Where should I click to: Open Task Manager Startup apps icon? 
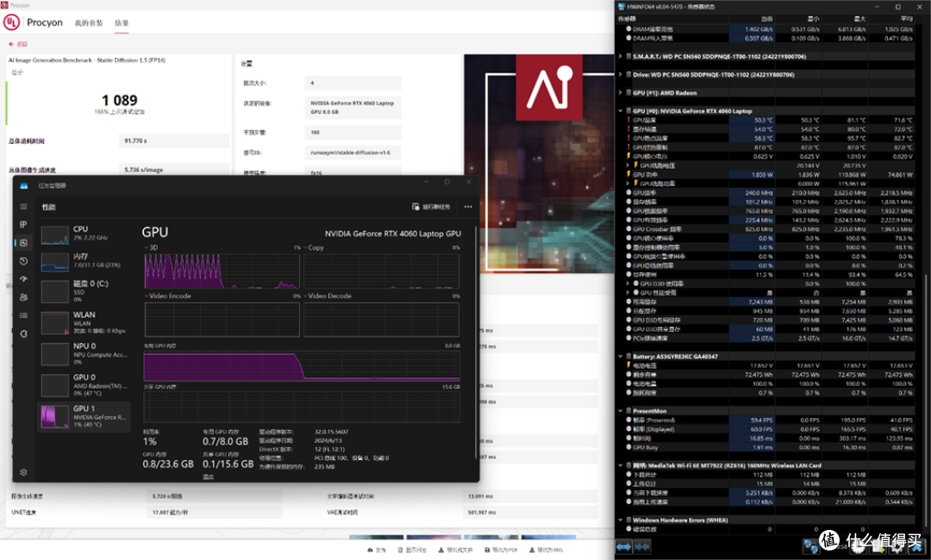coord(24,279)
